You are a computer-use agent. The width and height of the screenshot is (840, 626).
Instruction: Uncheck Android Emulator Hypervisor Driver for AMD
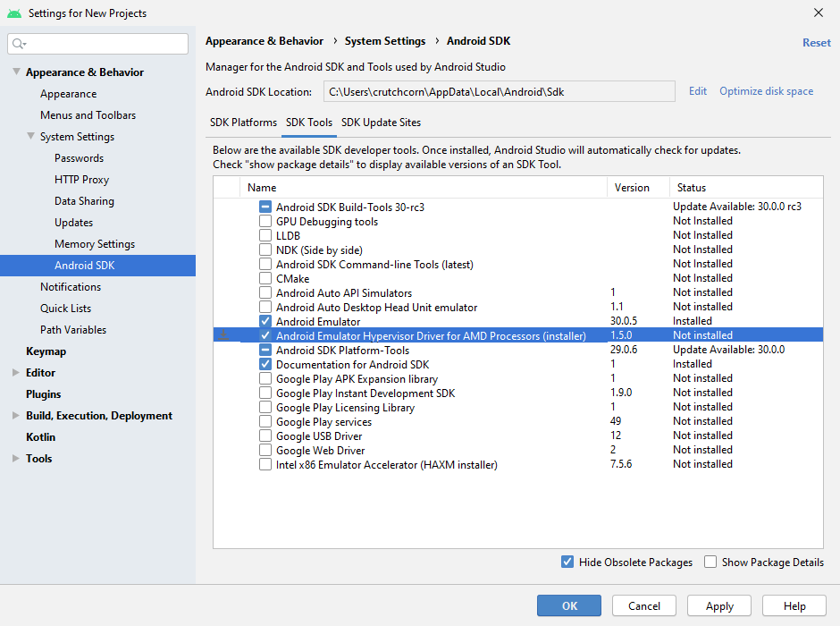click(x=265, y=335)
